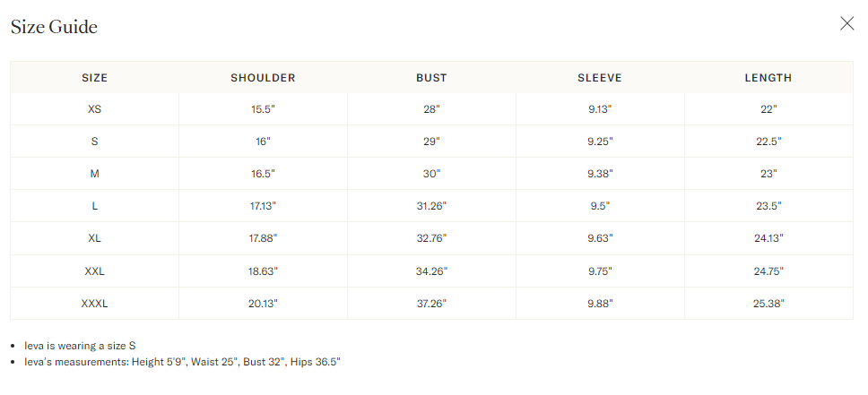Close the Size Guide dialog

tap(846, 23)
